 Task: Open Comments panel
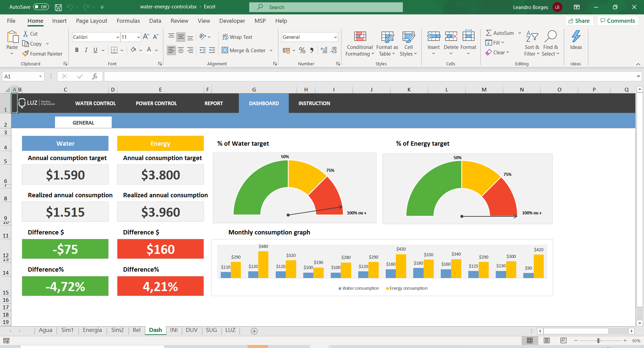(x=618, y=20)
